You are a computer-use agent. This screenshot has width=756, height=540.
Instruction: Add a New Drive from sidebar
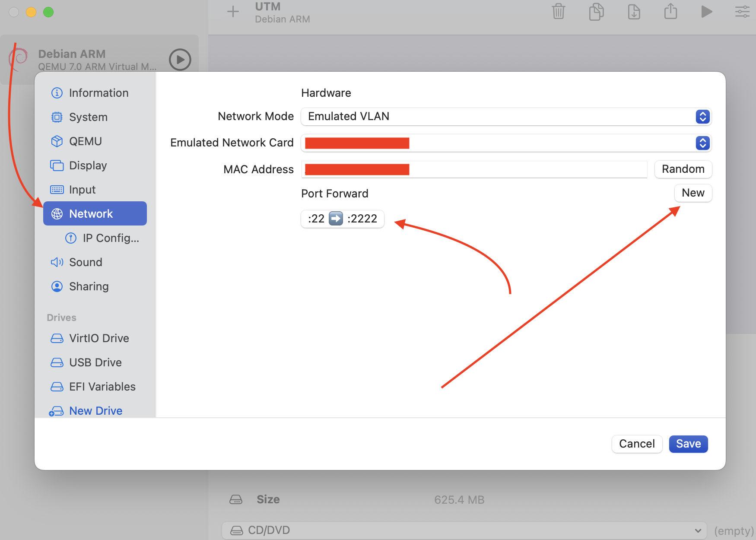tap(95, 411)
